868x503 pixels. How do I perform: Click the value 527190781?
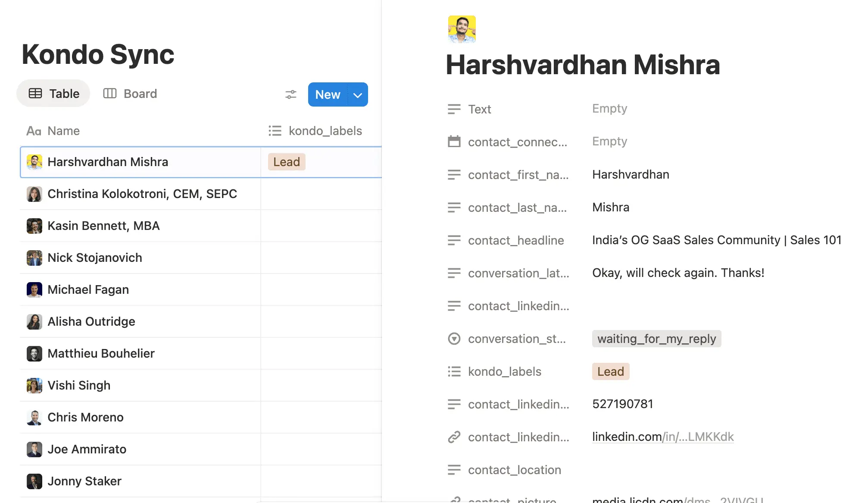click(x=623, y=404)
